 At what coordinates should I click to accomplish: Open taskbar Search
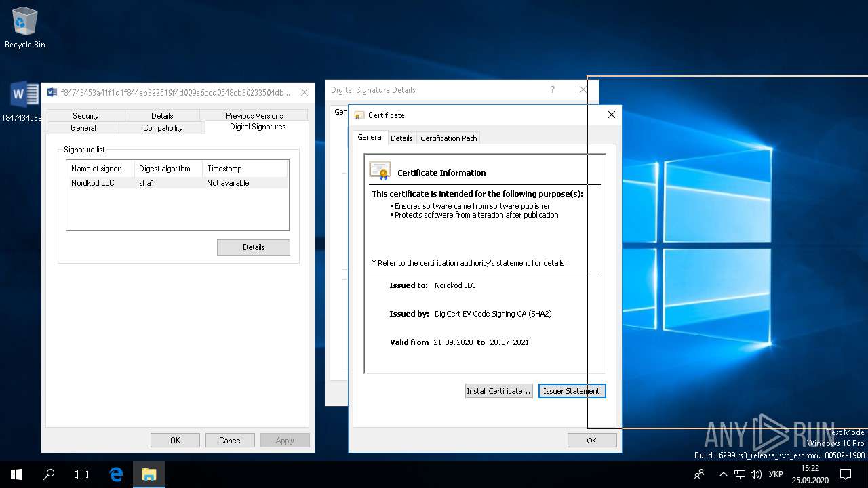tap(49, 474)
